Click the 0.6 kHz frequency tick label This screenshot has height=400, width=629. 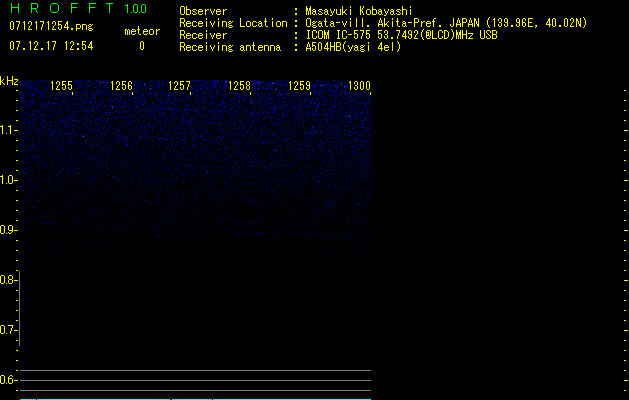(x=9, y=380)
